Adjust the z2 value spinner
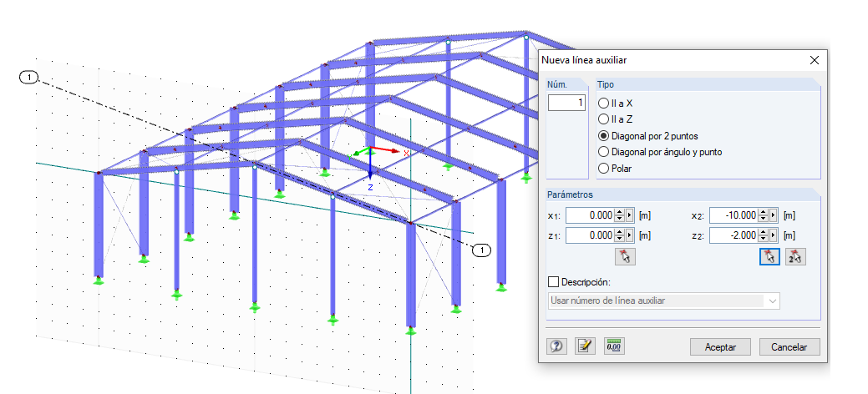Screen dimensions: 868x394 coord(763,235)
